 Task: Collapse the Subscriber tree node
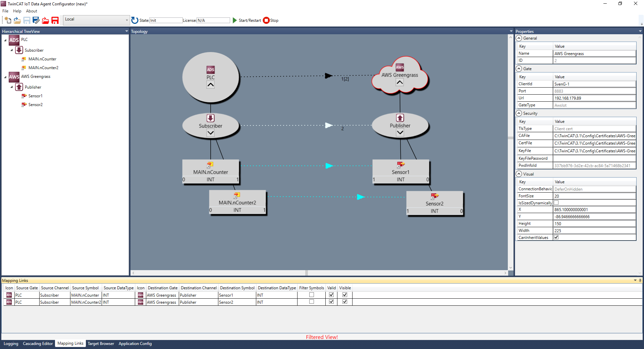(x=12, y=50)
